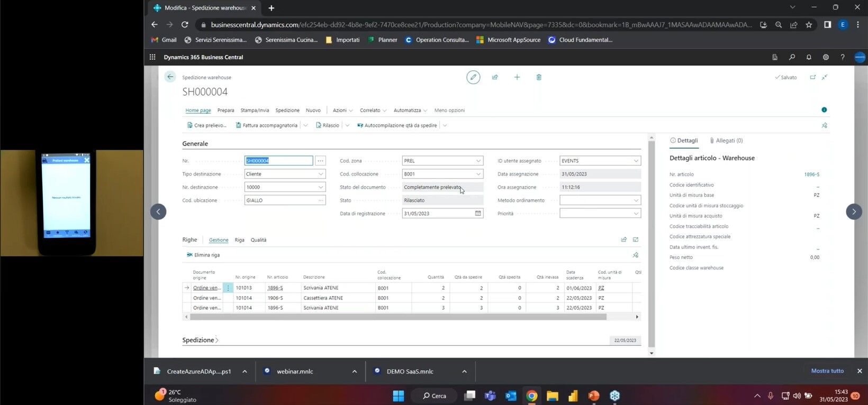Click the pencil edit icon in header
This screenshot has width=868, height=405.
[x=473, y=77]
